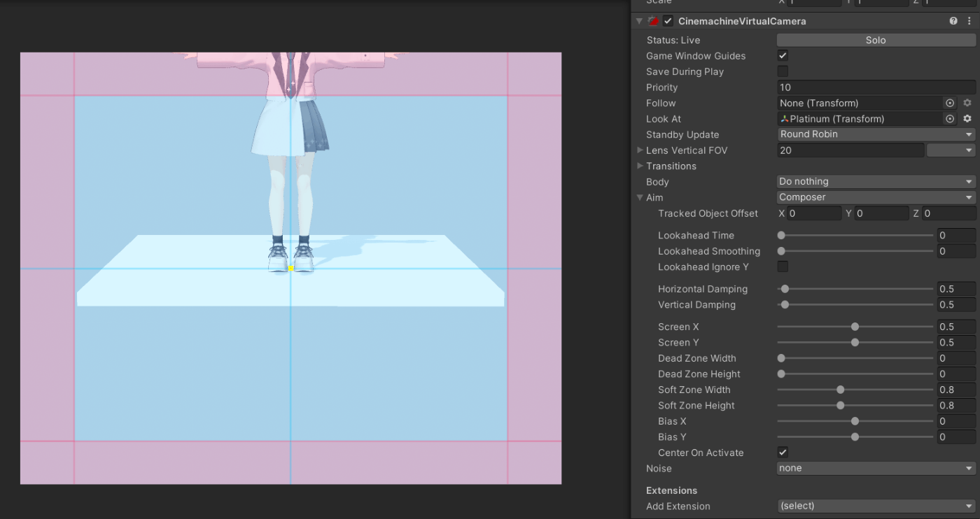Click the Bias Y value field
This screenshot has height=519, width=980.
coord(956,436)
